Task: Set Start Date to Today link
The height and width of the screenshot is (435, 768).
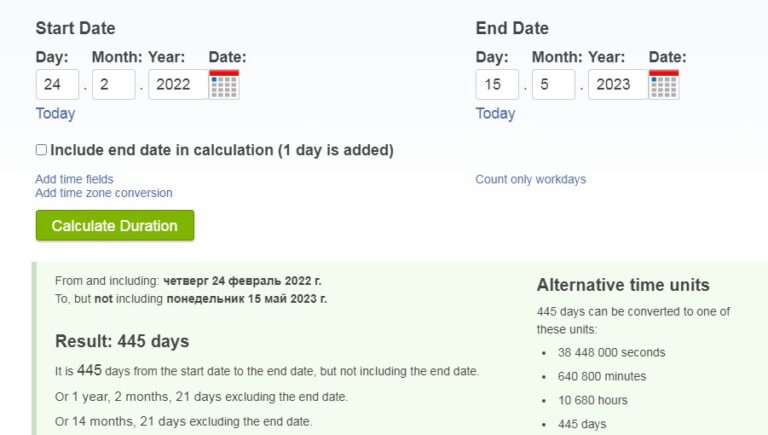Action: point(55,113)
